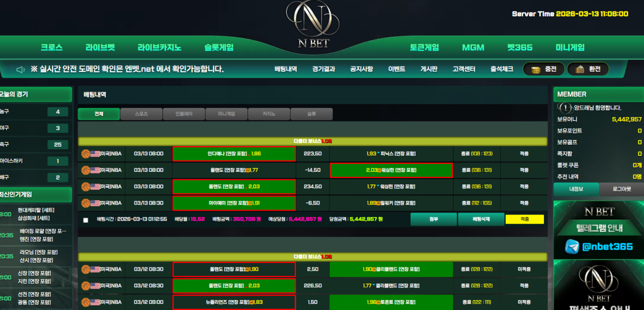The height and width of the screenshot is (310, 644).
Task: Open the 출석체크 link
Action: pos(502,69)
